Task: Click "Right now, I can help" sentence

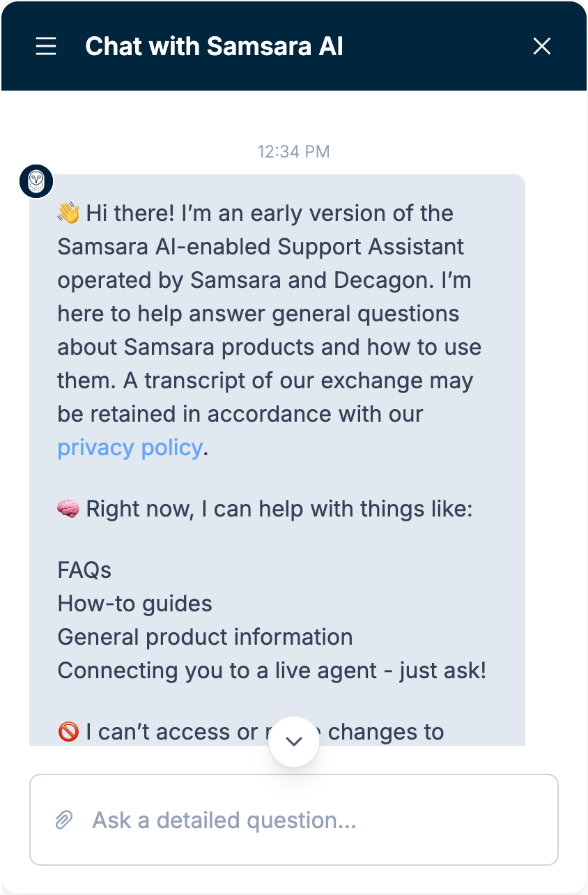Action: 279,510
